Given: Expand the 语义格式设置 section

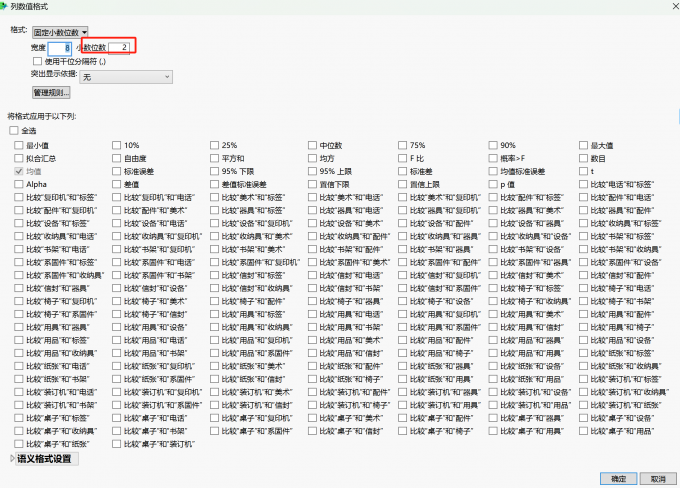Looking at the screenshot, I should coord(14,459).
